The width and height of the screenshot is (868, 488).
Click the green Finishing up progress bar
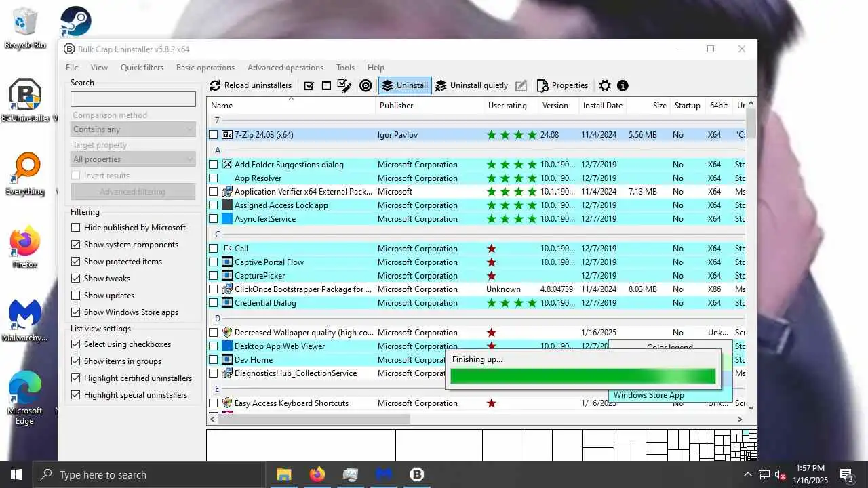click(x=583, y=375)
